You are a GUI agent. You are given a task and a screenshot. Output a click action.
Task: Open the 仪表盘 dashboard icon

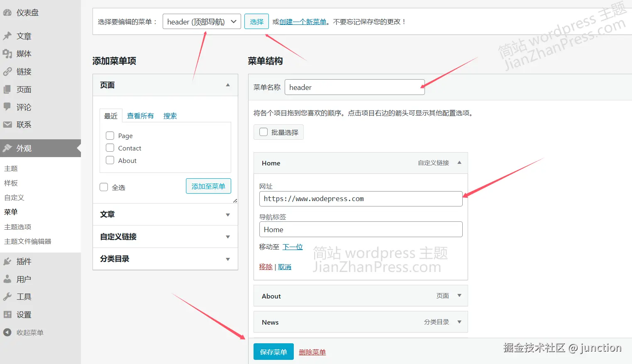coord(7,13)
